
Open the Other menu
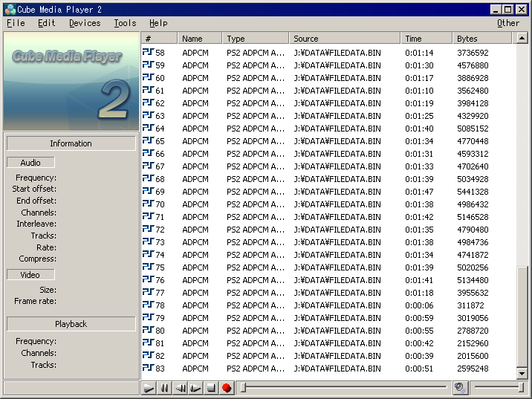[508, 23]
